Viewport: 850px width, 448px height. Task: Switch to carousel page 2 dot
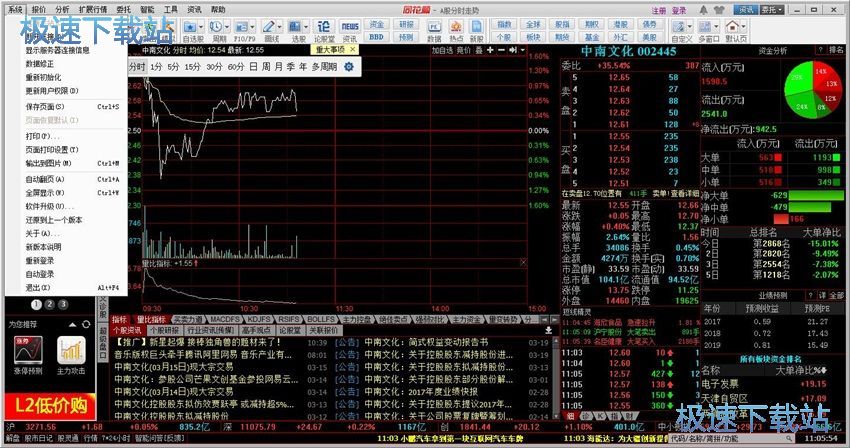click(49, 304)
